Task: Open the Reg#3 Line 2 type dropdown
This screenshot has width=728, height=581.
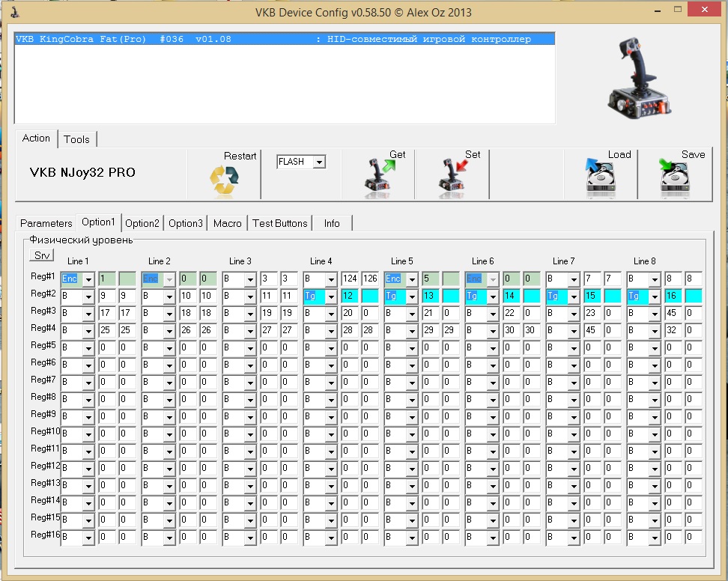Action: tap(169, 313)
